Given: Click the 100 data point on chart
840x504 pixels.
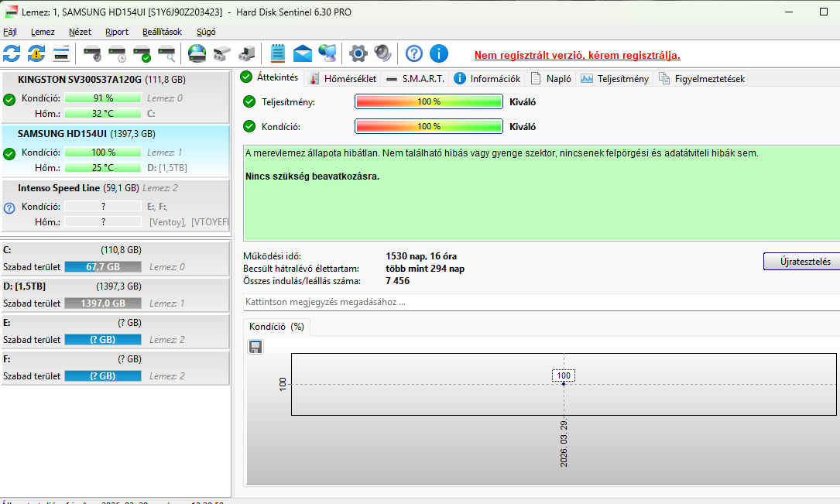Looking at the screenshot, I should 564,383.
